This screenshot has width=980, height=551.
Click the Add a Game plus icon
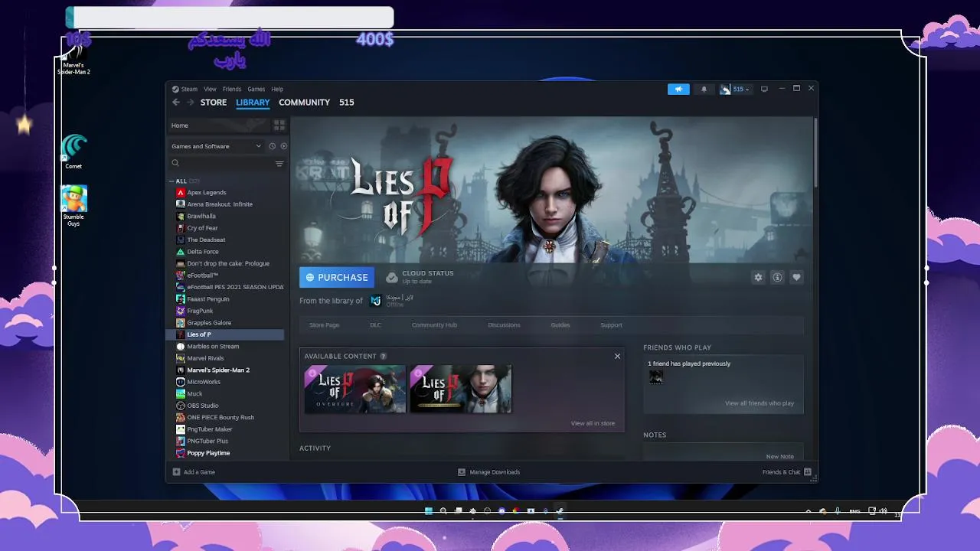(176, 472)
